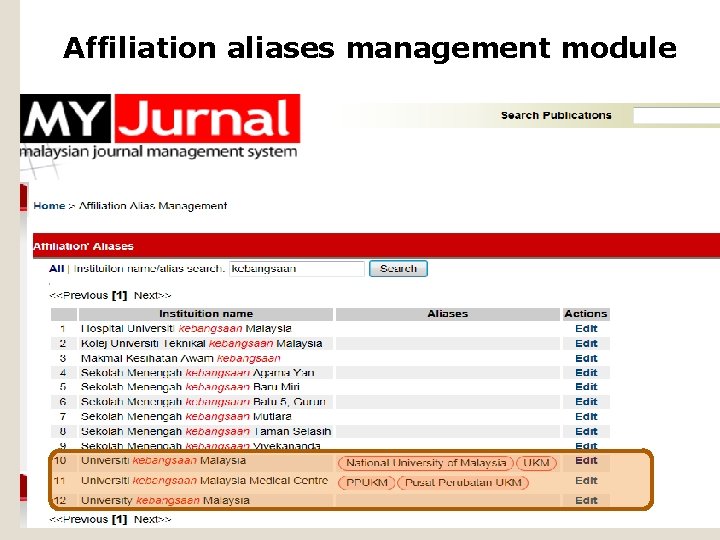
Task: Click the Search Publications label
Action: (556, 115)
